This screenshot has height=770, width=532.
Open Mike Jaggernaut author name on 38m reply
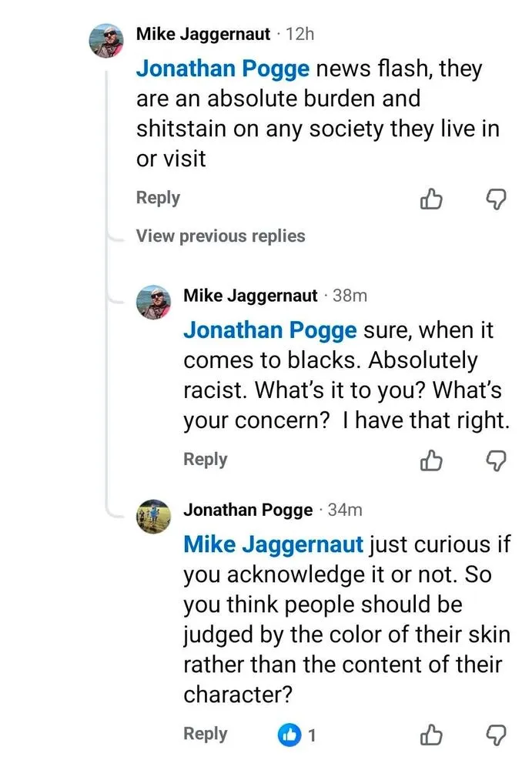pos(250,296)
